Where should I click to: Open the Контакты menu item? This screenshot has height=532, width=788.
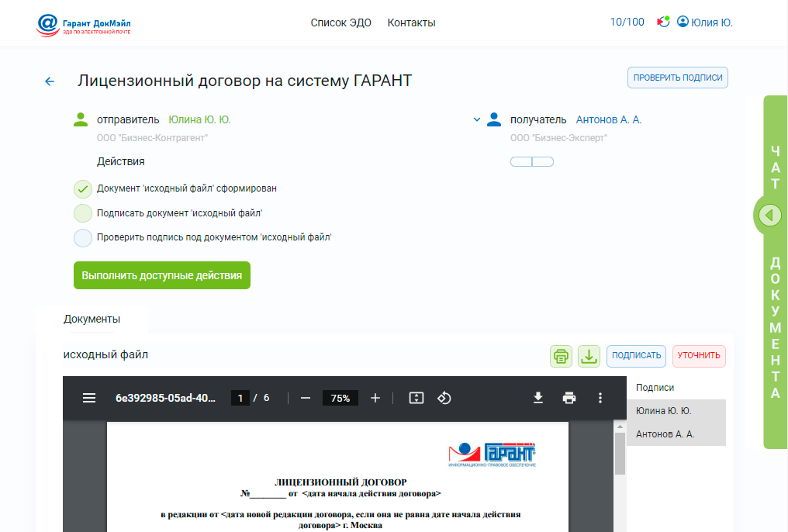coord(411,22)
